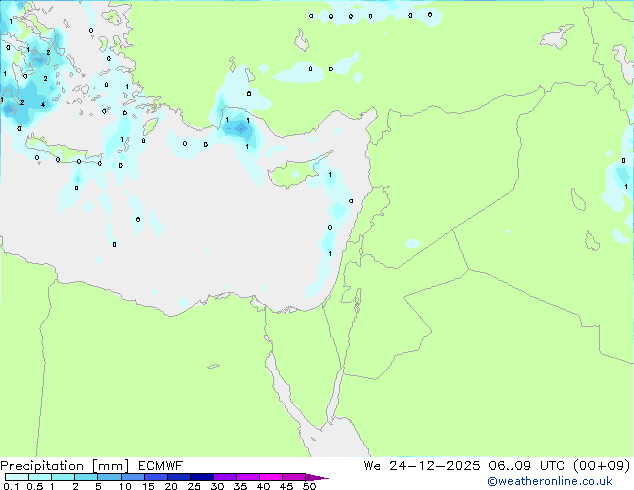Open the weatheronline.co.uk copyright link
Image resolution: width=634 pixels, height=490 pixels.
pyautogui.click(x=549, y=481)
